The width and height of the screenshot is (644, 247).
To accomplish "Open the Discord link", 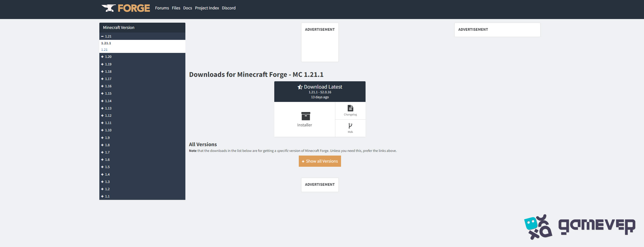I will 229,8.
